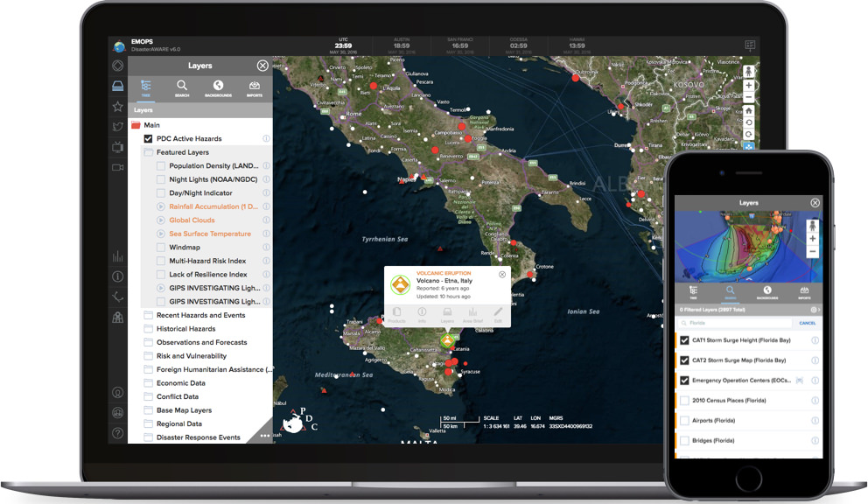Expand Risk and Vulnerability folder

(x=148, y=355)
